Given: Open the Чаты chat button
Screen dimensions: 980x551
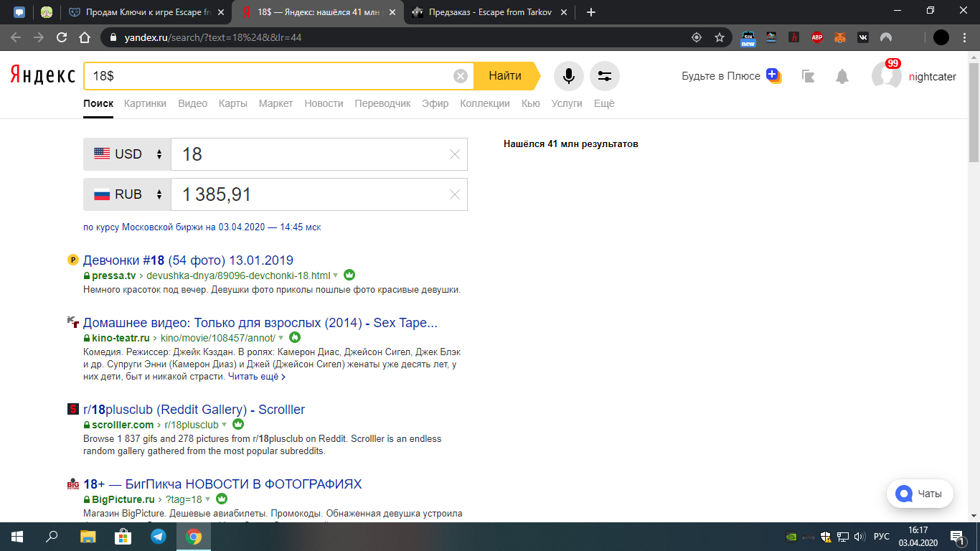Looking at the screenshot, I should point(920,494).
